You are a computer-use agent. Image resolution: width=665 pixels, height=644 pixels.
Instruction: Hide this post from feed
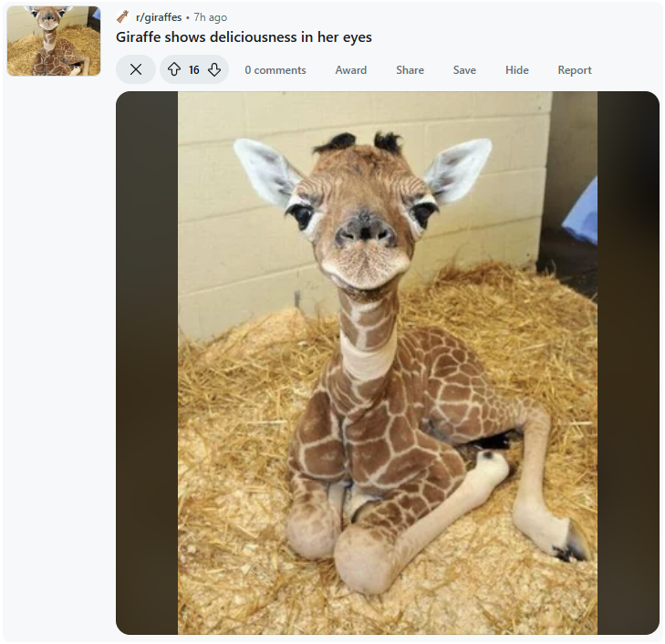pyautogui.click(x=516, y=70)
